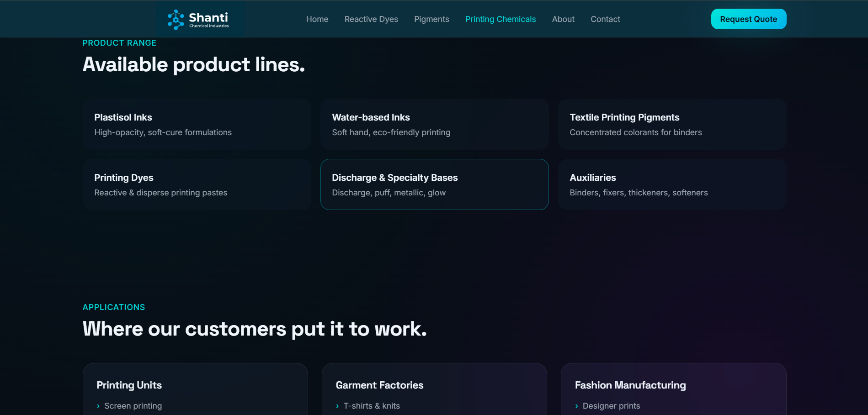Screen dimensions: 868x415
Task: Click the Request Quote button
Action: click(749, 19)
